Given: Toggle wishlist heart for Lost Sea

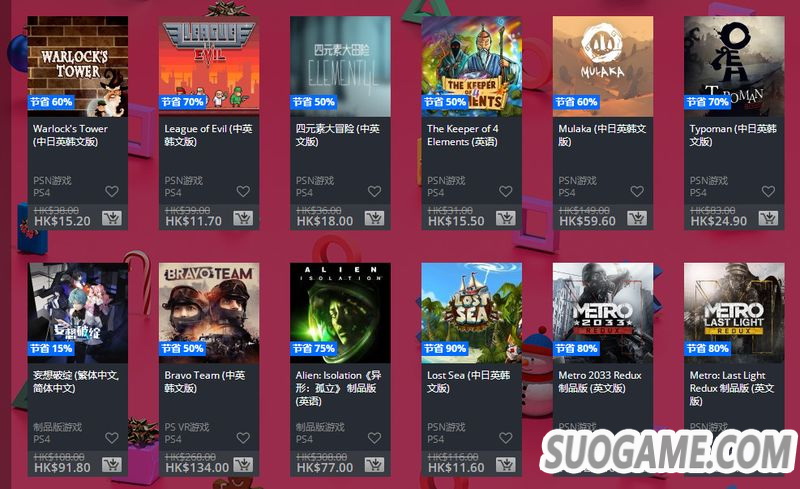Looking at the screenshot, I should click(x=506, y=438).
